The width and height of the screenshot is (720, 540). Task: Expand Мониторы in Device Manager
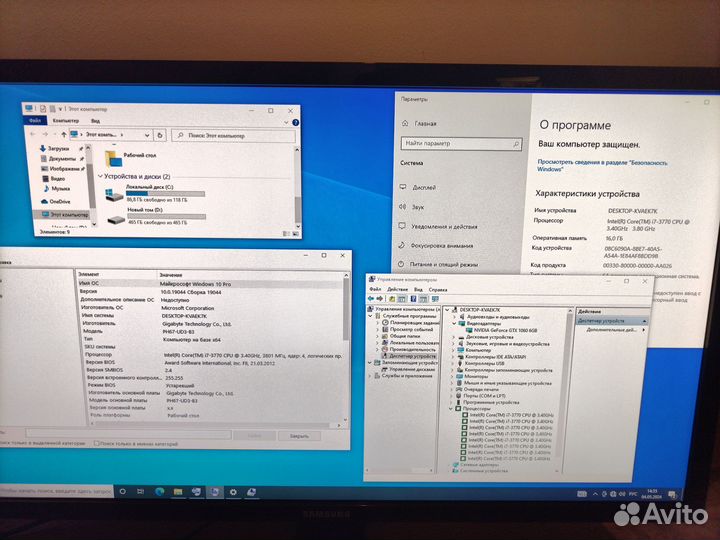(453, 376)
